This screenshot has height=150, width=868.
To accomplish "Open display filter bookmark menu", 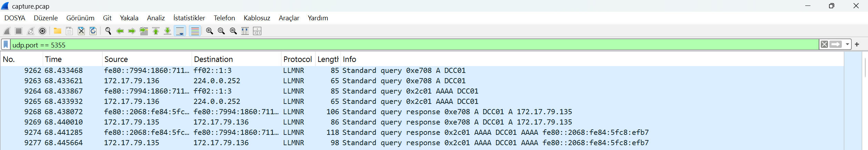I will [x=6, y=45].
